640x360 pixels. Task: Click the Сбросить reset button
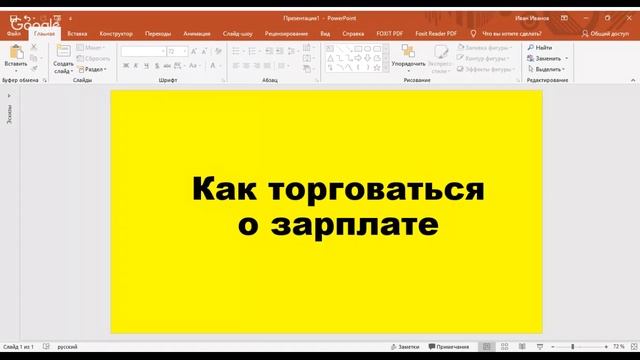93,58
